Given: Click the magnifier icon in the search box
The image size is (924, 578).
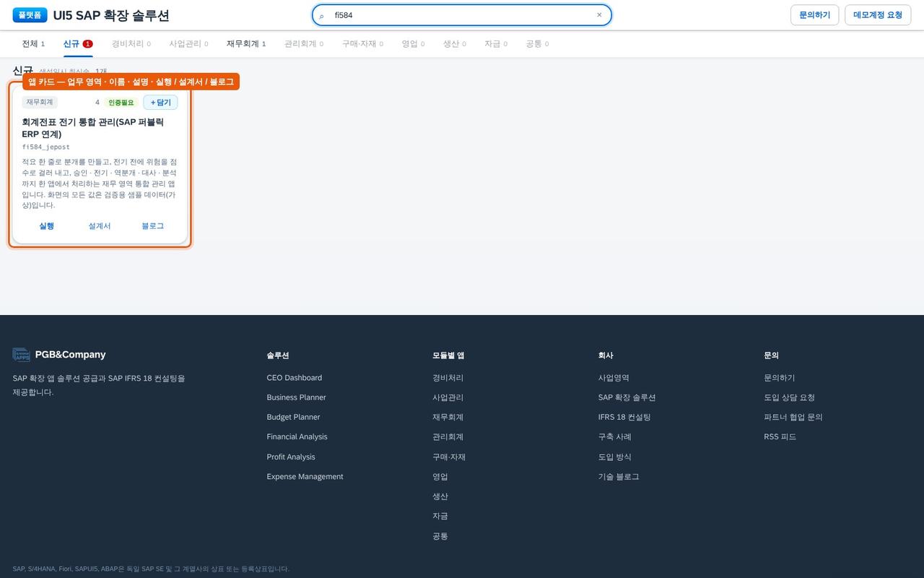Looking at the screenshot, I should pyautogui.click(x=322, y=15).
